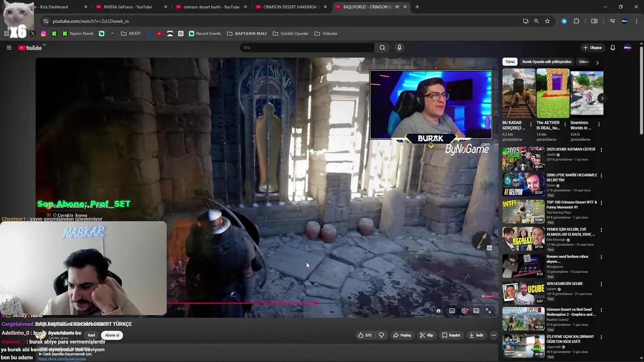Open Yayıncı Paneli bookmark
The height and width of the screenshot is (362, 644).
point(78,34)
